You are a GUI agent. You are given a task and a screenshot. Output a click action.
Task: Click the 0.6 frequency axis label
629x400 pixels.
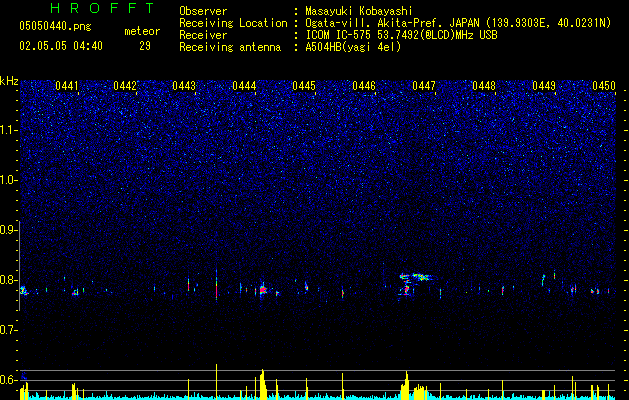tap(8, 380)
